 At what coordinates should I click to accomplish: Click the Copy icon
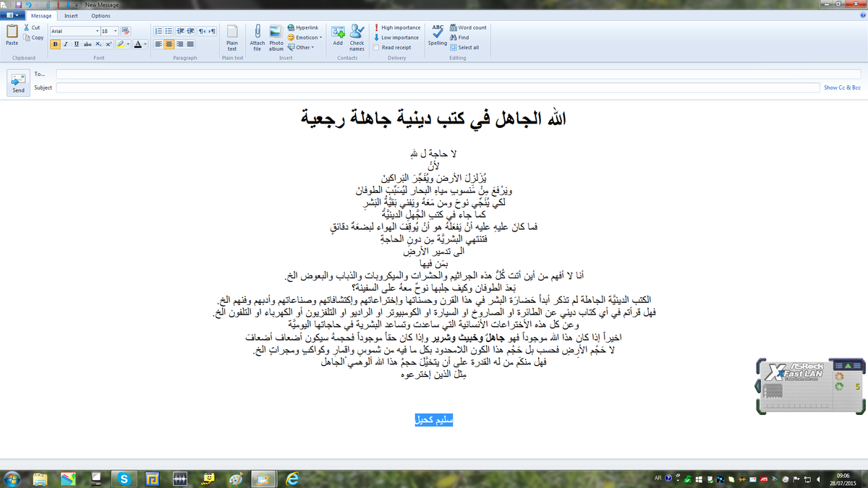pos(27,38)
